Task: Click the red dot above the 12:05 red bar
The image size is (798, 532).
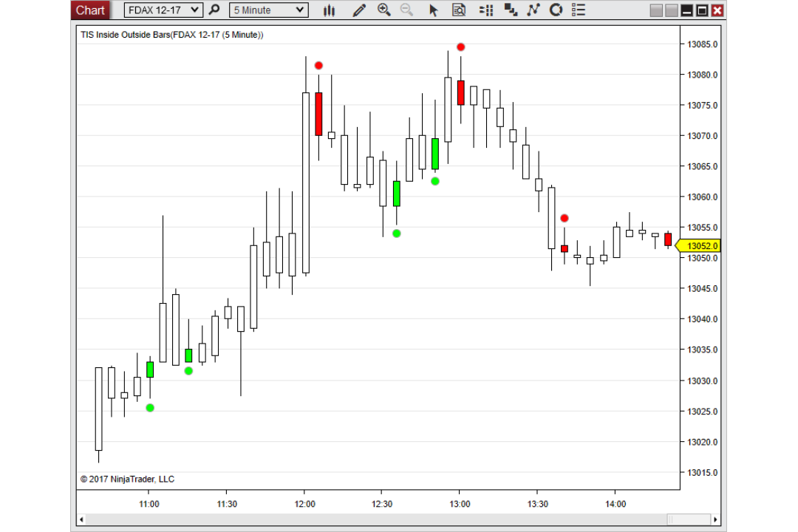Action: (x=318, y=66)
